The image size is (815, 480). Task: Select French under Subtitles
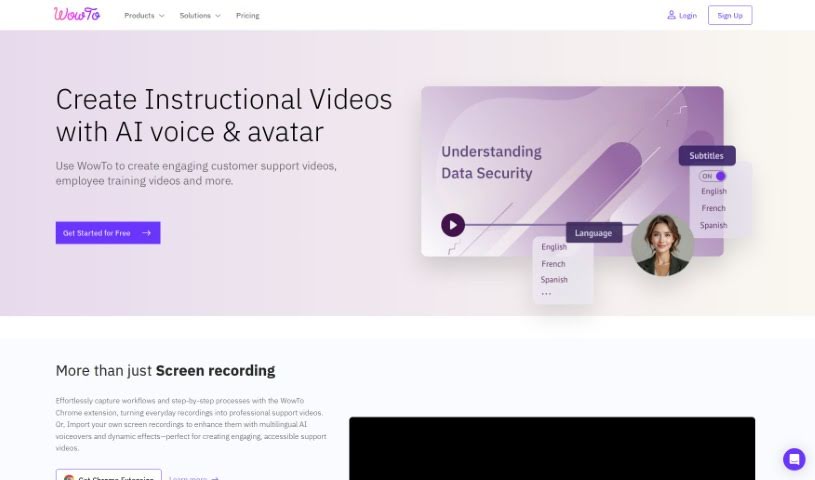click(713, 208)
